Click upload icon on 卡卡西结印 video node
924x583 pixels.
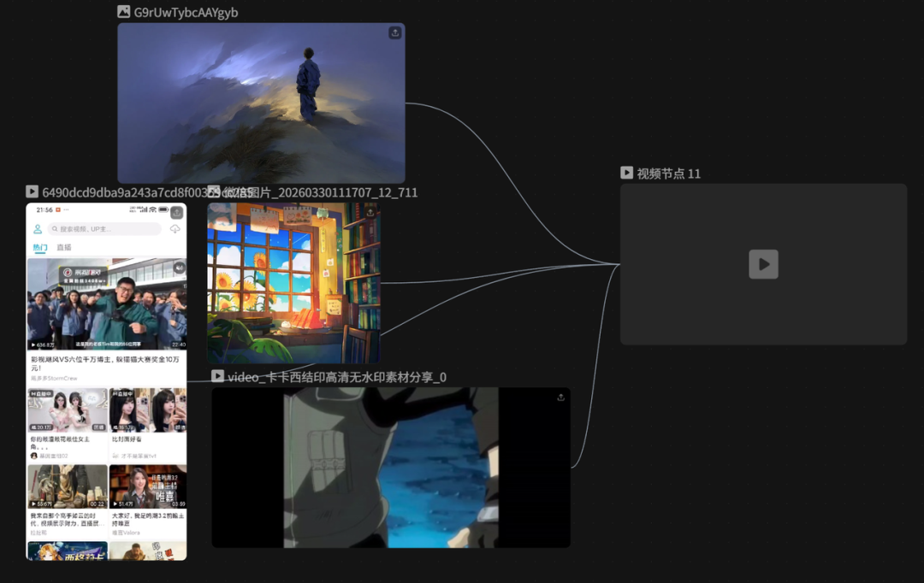(560, 397)
